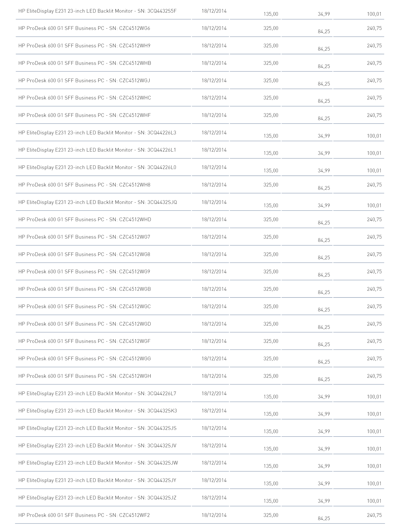This screenshot has height=532, width=407.
Task: Click the ProDesk entry with serial CZC4512WF2
Action: [200, 515]
